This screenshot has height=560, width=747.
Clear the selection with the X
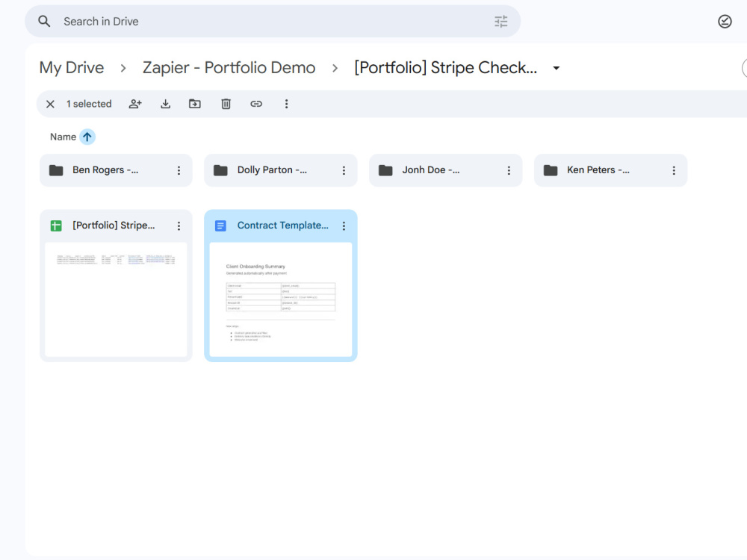pyautogui.click(x=50, y=104)
